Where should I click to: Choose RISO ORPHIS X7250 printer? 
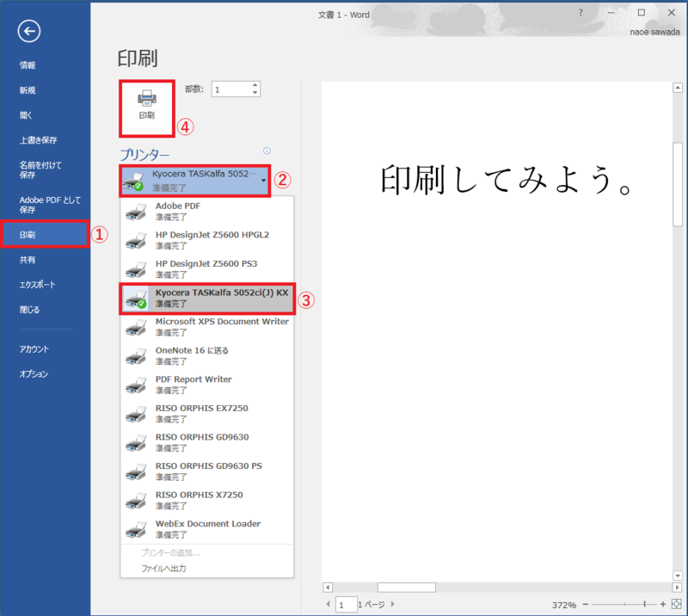(207, 501)
